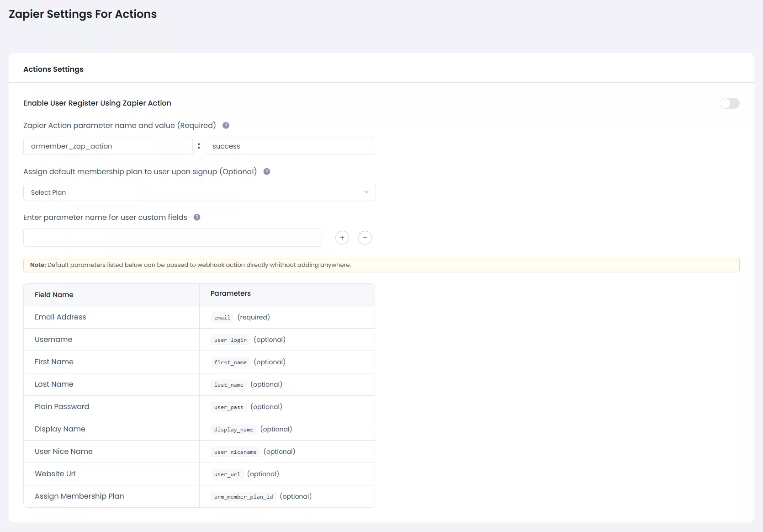Click the last_name parameter chip
Screen dimensions: 763x532
228,384
